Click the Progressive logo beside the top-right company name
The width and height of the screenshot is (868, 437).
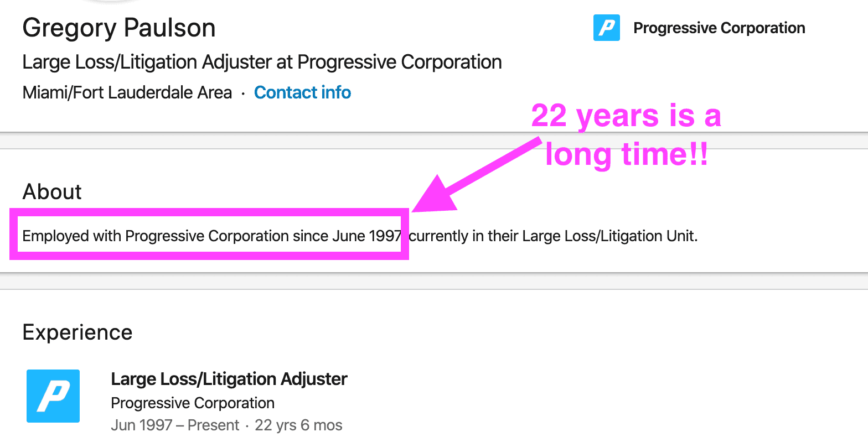pos(606,28)
